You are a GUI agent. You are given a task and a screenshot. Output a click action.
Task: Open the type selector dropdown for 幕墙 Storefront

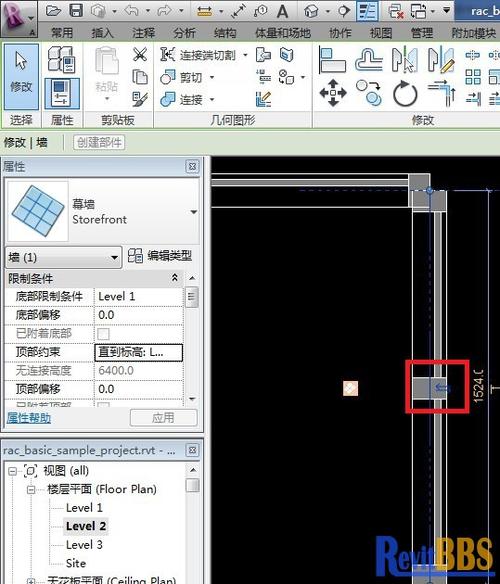[194, 212]
